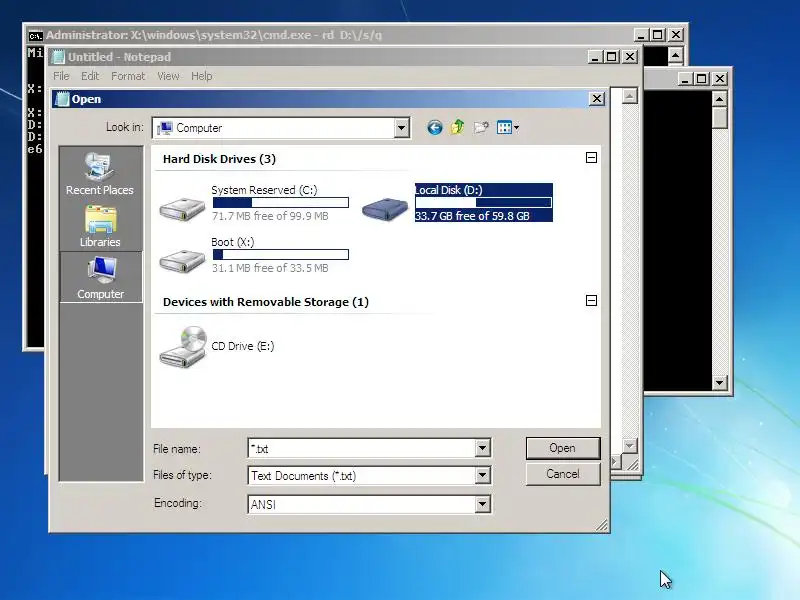Click scrollbar thumb of rear console window
Viewport: 800px width, 600px height.
pos(719,118)
